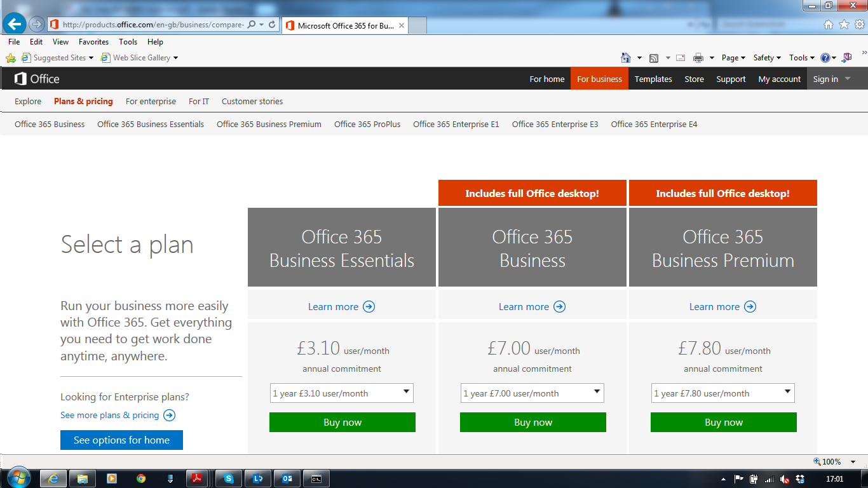Switch to Outlook in the taskbar
This screenshot has width=868, height=488.
(287, 478)
